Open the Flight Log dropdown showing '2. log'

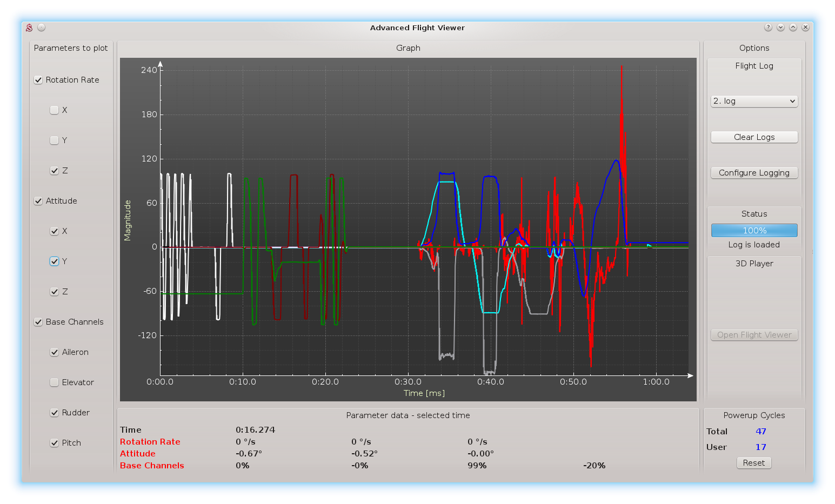point(754,101)
